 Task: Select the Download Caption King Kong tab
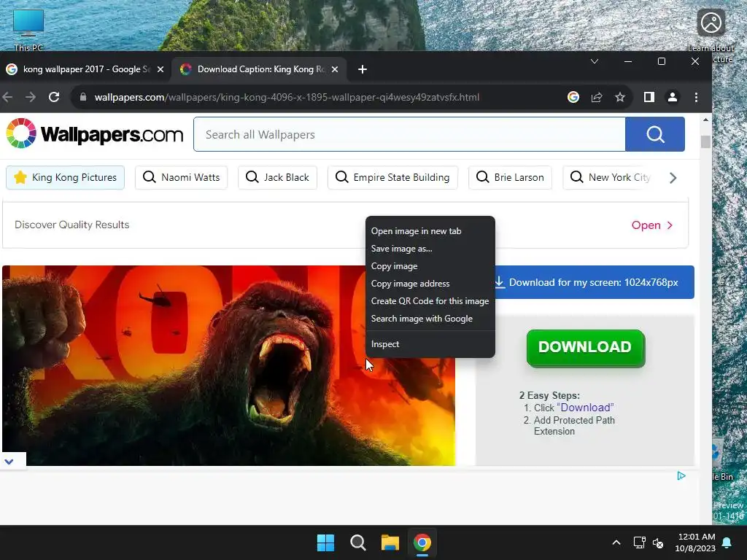tap(259, 69)
